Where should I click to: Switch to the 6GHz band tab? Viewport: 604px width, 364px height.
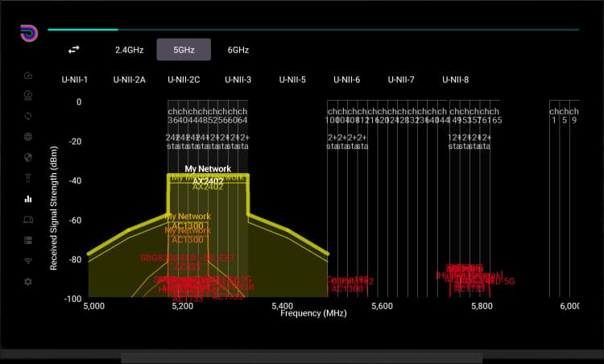coord(238,50)
